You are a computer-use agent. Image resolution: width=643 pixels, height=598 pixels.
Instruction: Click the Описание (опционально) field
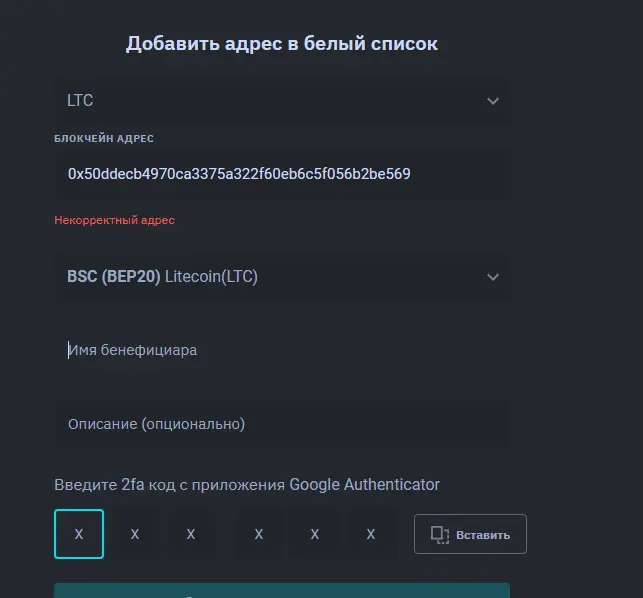coord(282,424)
